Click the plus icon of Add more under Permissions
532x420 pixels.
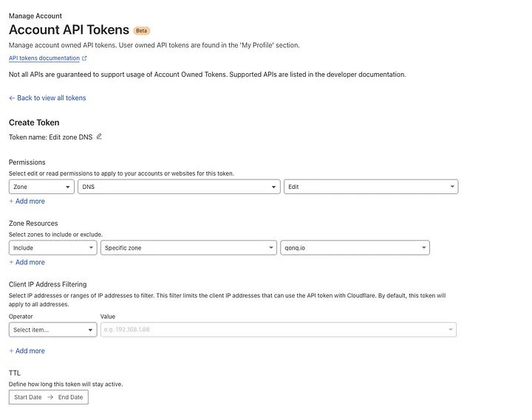tap(11, 201)
